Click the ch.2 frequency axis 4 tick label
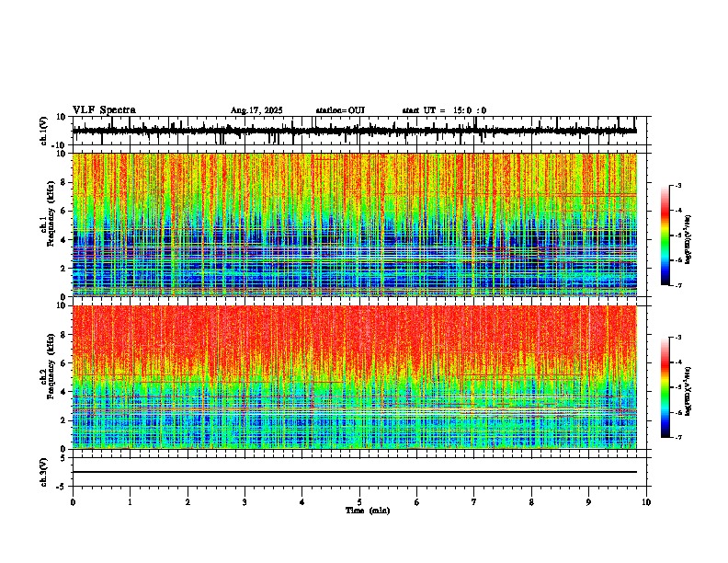 63,392
